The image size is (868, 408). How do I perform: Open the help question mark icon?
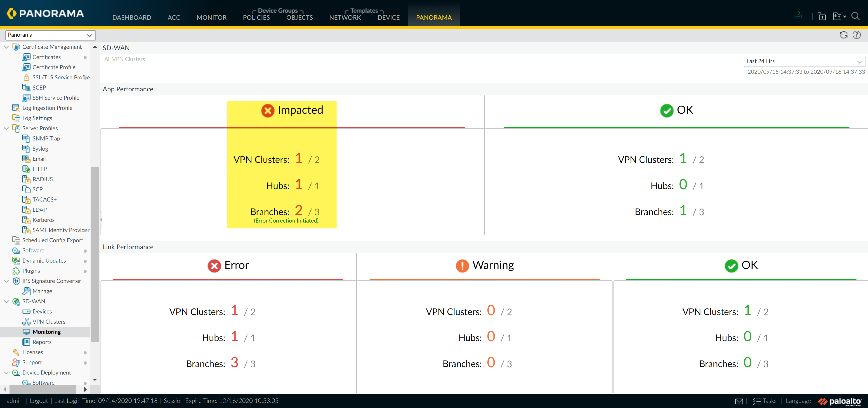pyautogui.click(x=857, y=35)
